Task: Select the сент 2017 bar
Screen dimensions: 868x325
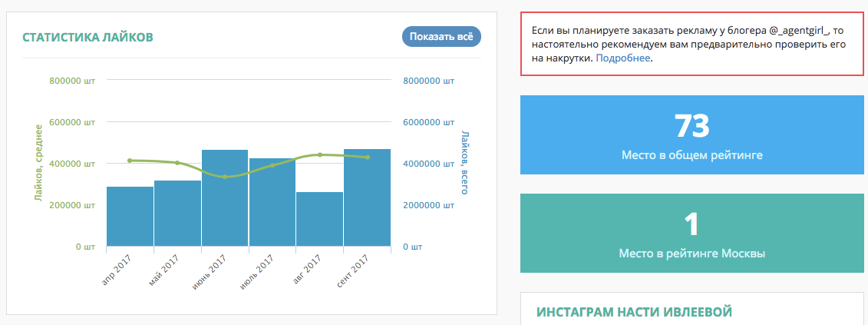Action: [367, 197]
